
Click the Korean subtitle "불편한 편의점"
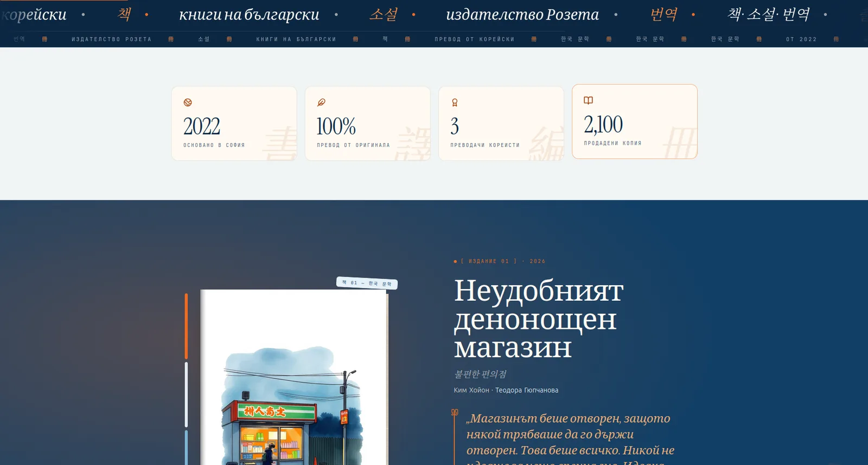click(x=480, y=374)
